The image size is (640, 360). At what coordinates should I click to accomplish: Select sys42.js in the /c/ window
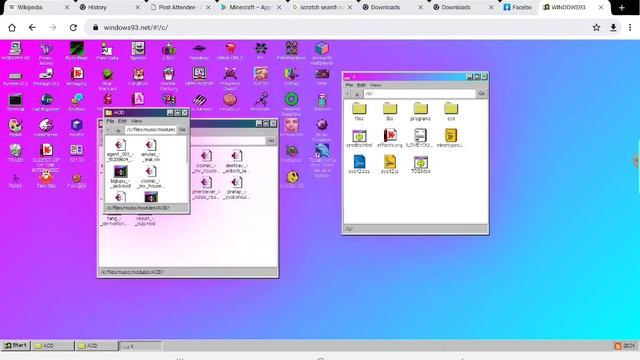390,164
